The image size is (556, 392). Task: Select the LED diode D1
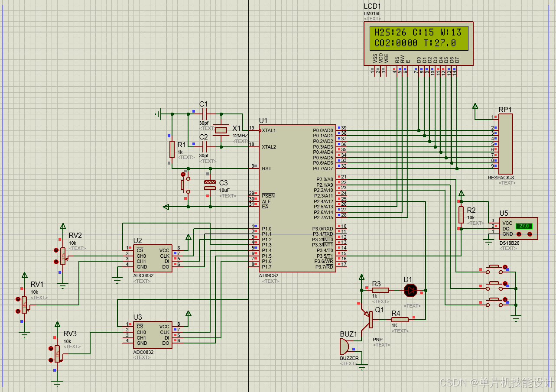click(x=410, y=290)
